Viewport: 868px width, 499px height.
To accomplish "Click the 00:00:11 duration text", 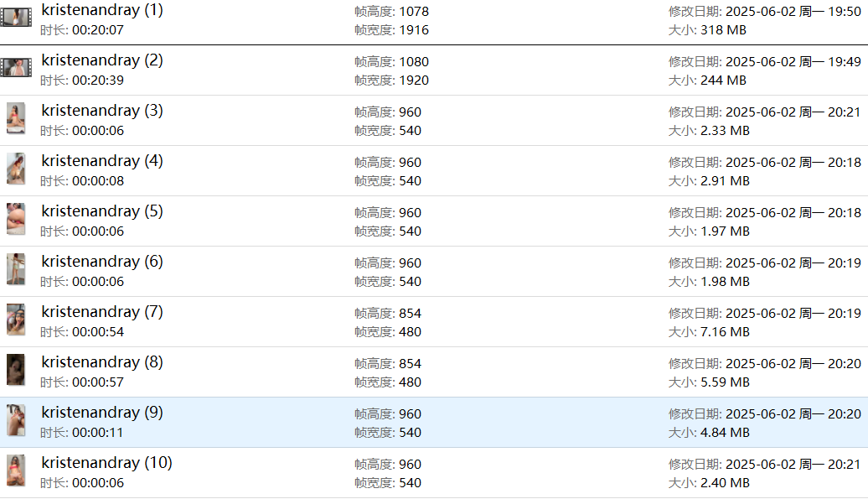I will (98, 433).
